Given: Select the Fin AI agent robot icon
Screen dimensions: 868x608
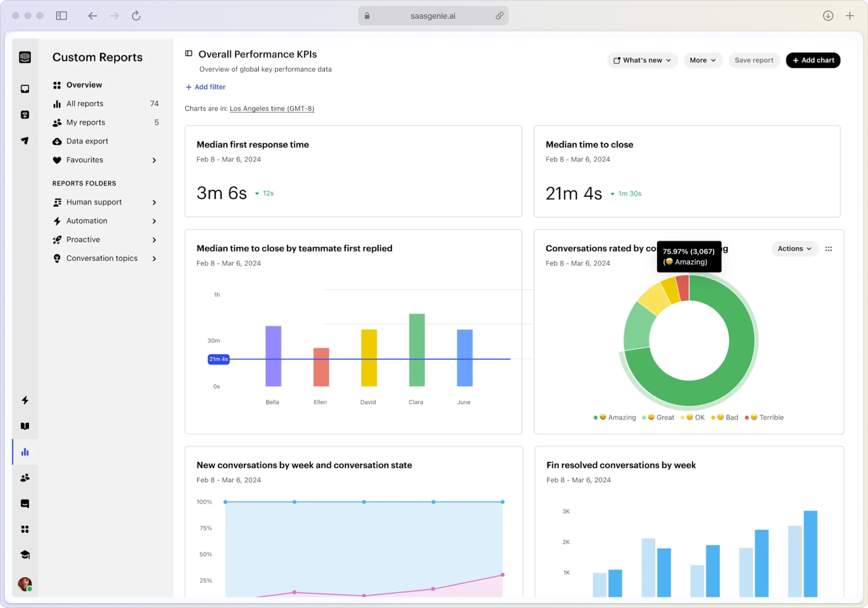Looking at the screenshot, I should pos(25,114).
